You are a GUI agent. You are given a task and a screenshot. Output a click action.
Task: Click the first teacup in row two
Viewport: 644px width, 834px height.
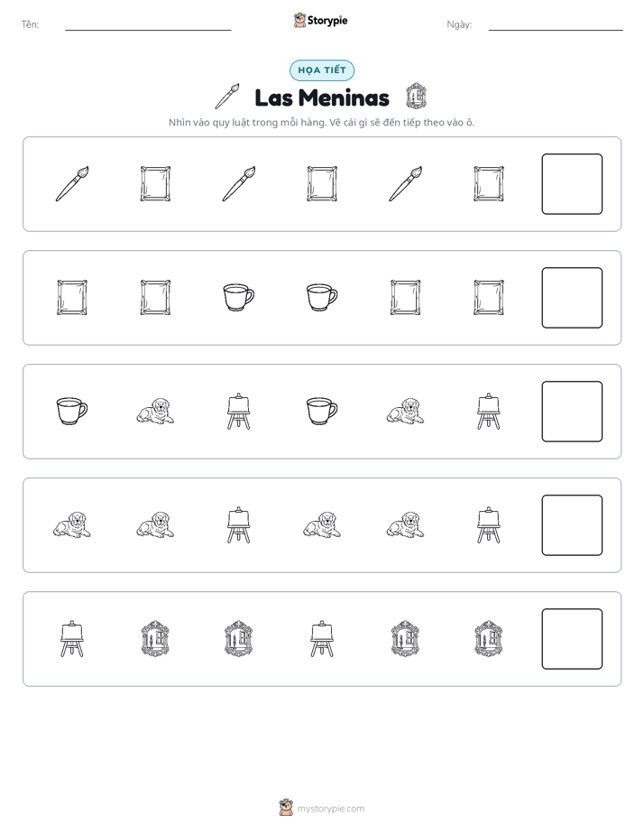coord(239,297)
